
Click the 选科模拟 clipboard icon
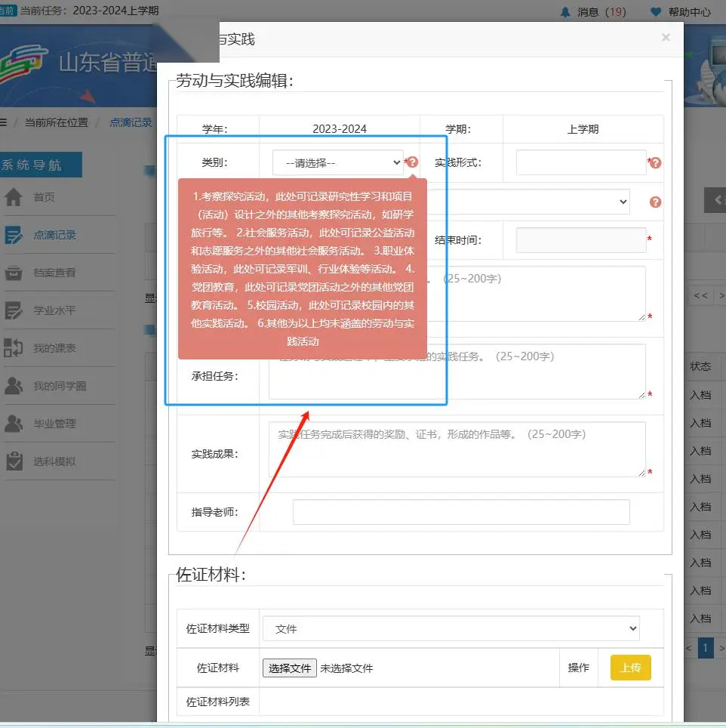coord(14,461)
